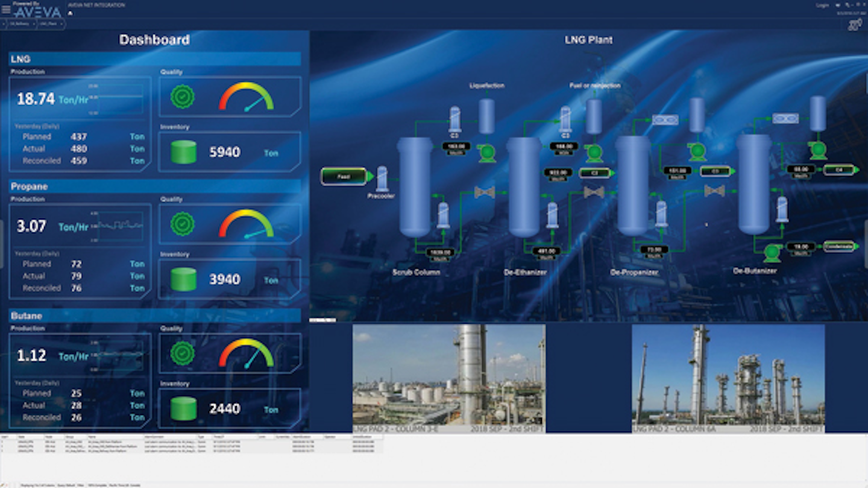Select the green pump icon beside the Scrub Column
This screenshot has width=868, height=488.
(486, 151)
